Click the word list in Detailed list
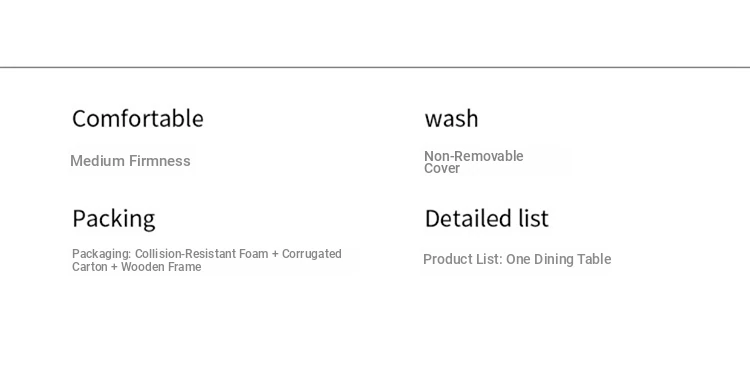The height and width of the screenshot is (376, 750). 533,218
